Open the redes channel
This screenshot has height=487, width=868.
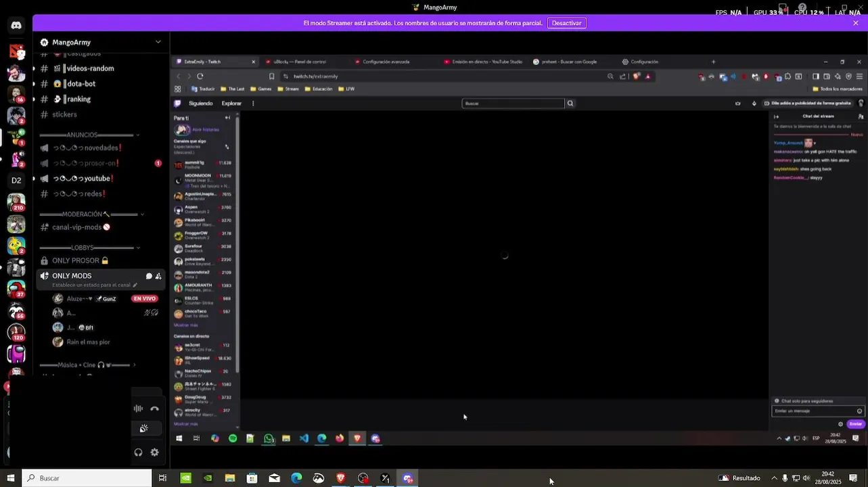pos(100,193)
